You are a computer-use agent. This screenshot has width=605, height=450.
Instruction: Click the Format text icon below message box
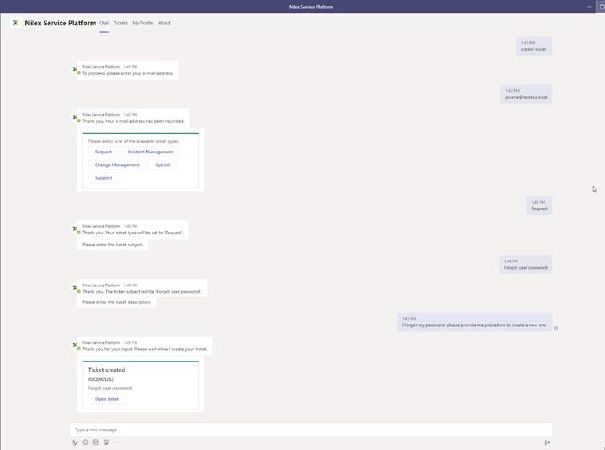pyautogui.click(x=75, y=441)
